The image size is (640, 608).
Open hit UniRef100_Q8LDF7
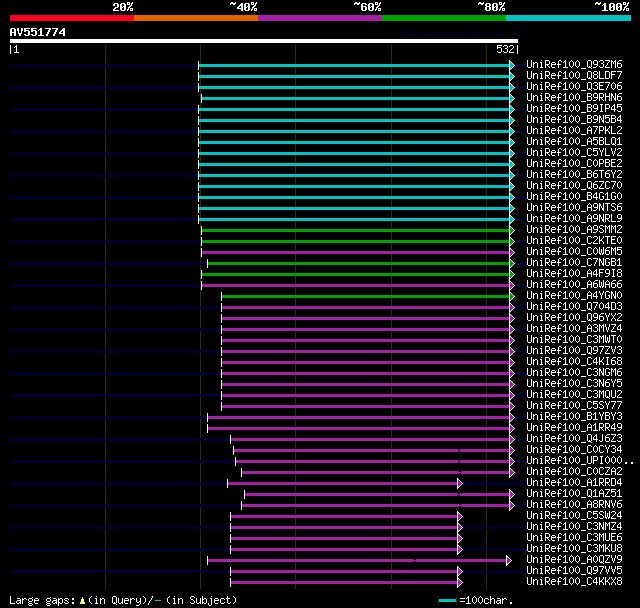(x=574, y=75)
